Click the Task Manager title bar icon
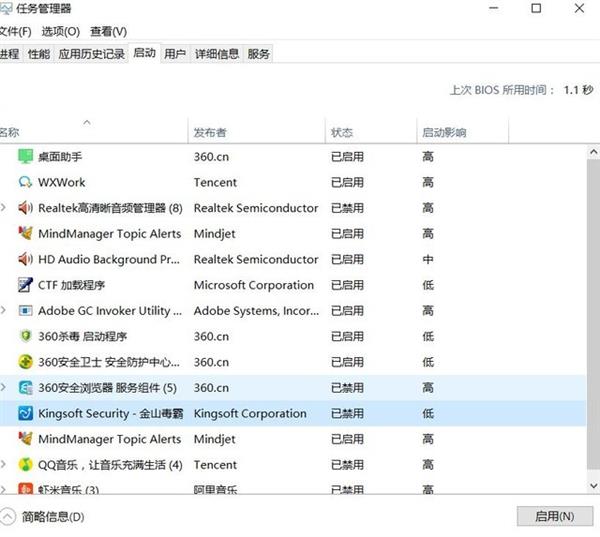 coord(5,8)
